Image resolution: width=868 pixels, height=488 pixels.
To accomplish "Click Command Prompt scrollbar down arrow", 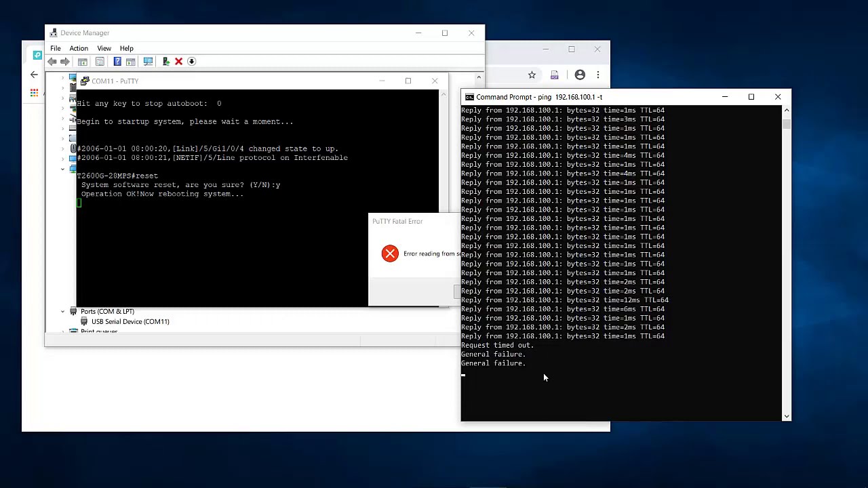I will pos(786,416).
